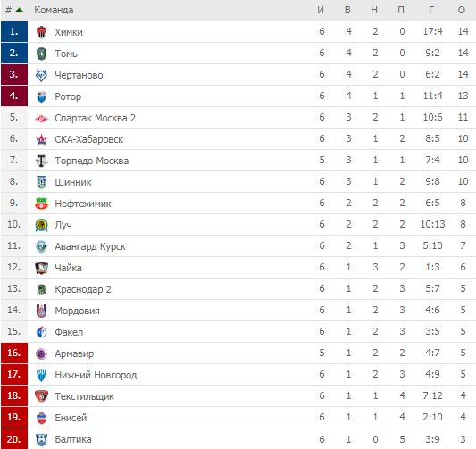Viewport: 476px width, 449px height.
Task: Click the Химки club logo
Action: [41, 32]
